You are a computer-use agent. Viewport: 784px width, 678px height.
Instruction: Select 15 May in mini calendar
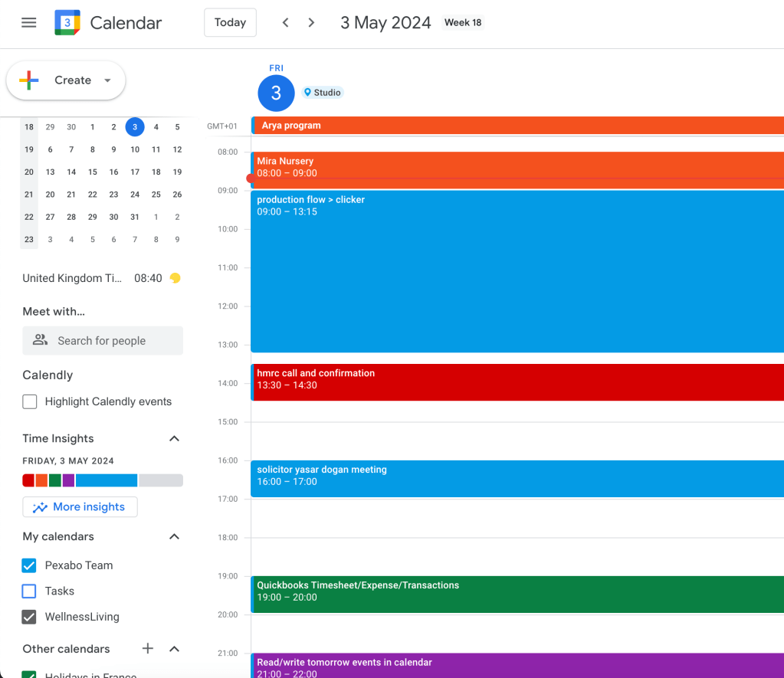point(93,172)
